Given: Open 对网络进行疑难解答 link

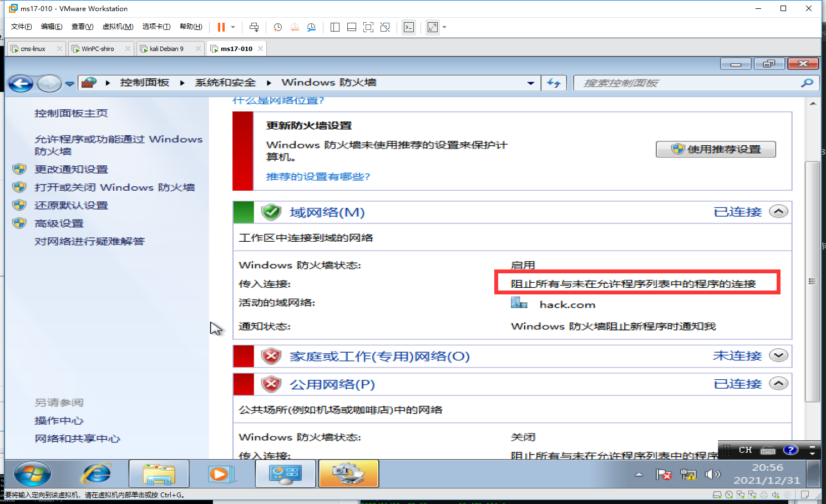Looking at the screenshot, I should (x=89, y=241).
